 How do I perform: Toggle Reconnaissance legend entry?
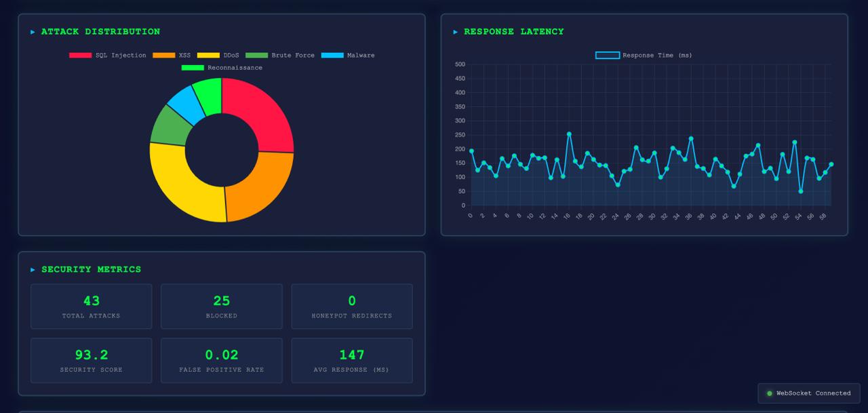point(222,68)
